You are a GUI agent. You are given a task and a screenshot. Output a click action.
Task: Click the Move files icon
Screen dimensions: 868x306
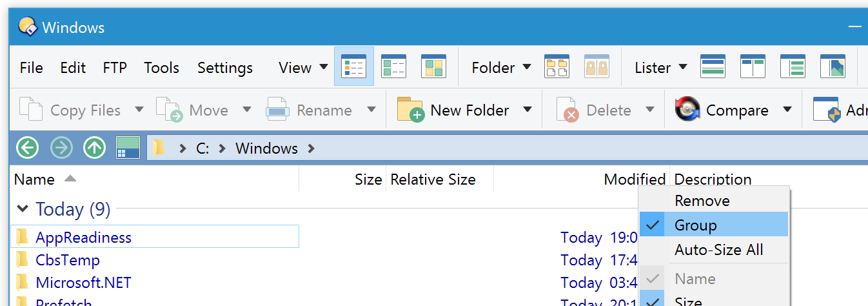170,110
